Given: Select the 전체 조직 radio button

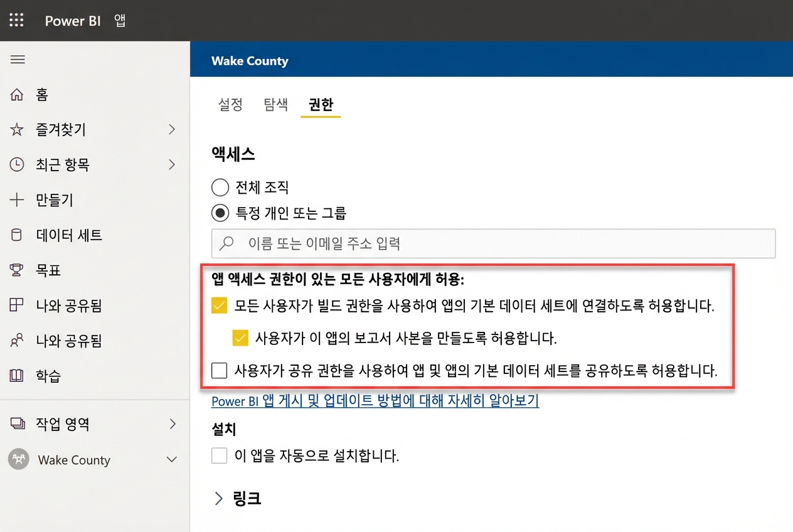Looking at the screenshot, I should (x=220, y=187).
